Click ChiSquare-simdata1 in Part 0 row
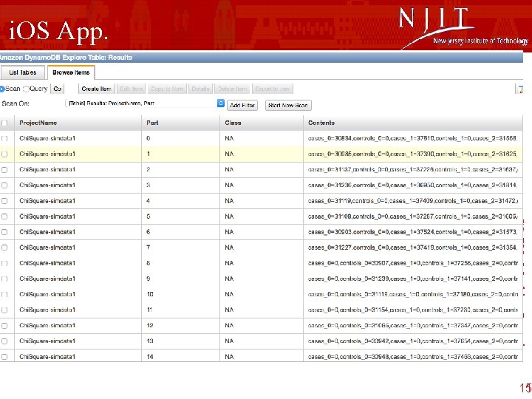The image size is (532, 399). [47, 138]
